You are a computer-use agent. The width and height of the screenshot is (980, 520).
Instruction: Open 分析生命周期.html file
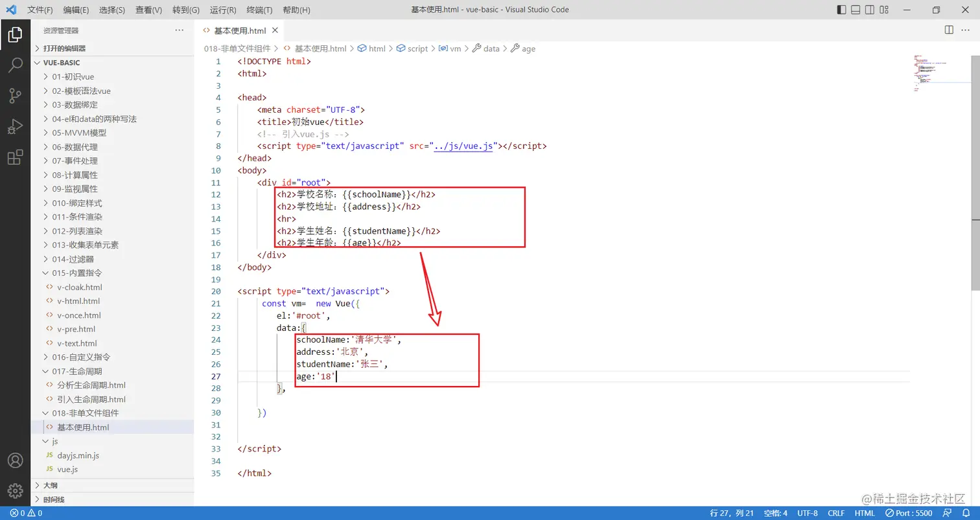(113, 385)
